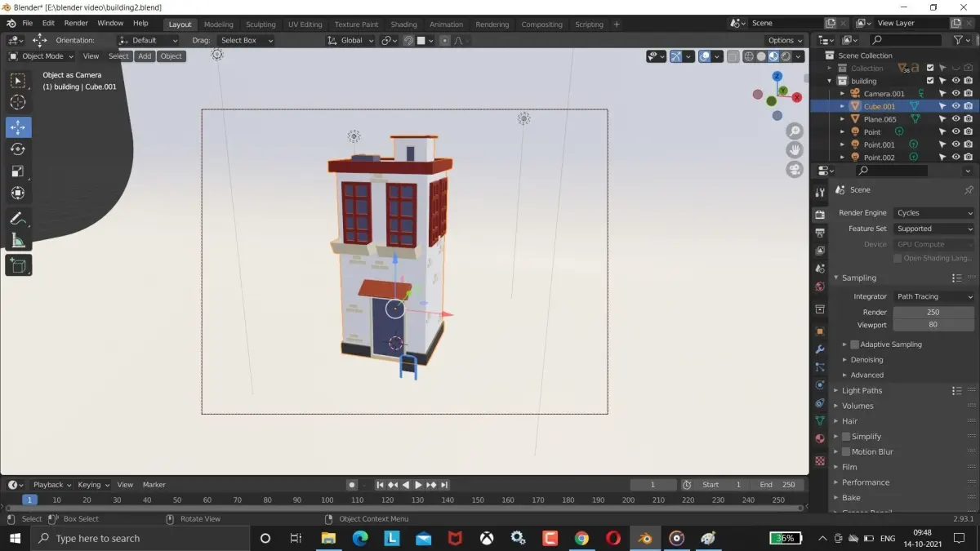This screenshot has height=551, width=980.
Task: Toggle visibility of Camera.001 in outliner
Action: tap(955, 94)
